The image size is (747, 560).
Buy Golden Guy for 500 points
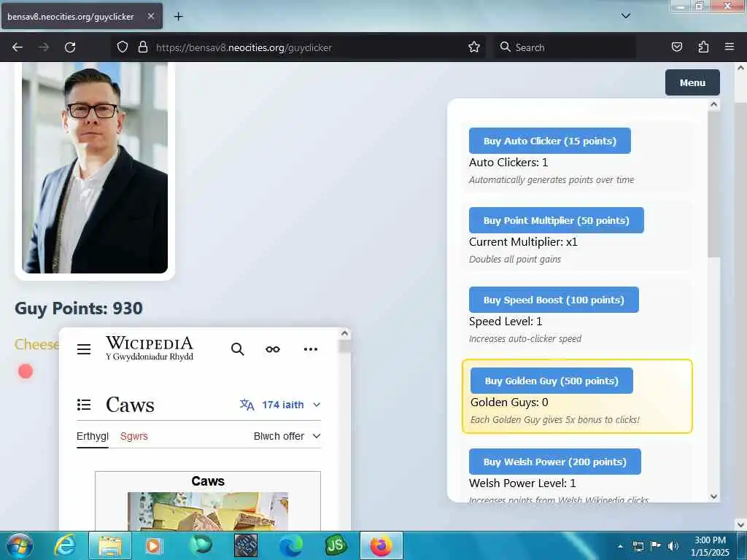[x=551, y=381]
